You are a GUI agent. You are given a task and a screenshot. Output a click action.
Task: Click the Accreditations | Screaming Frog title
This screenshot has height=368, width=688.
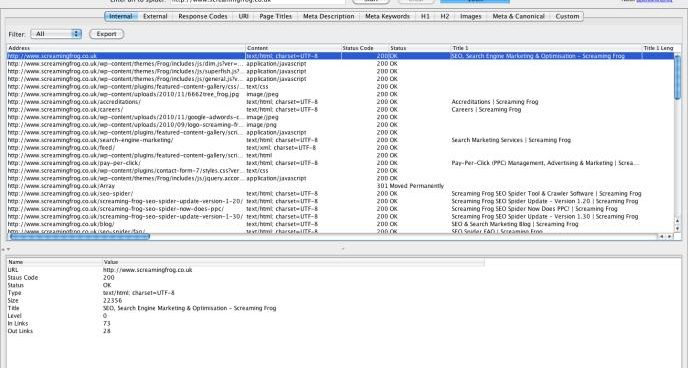click(x=495, y=102)
